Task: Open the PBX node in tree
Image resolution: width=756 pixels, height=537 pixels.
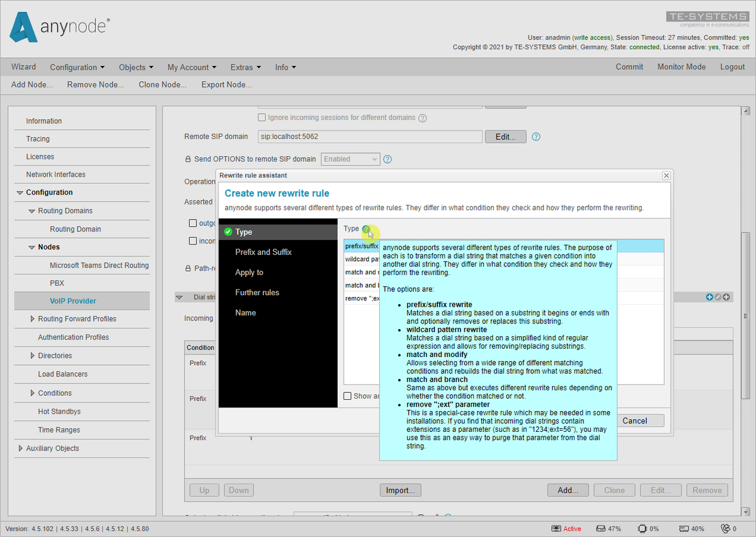Action: pos(57,283)
